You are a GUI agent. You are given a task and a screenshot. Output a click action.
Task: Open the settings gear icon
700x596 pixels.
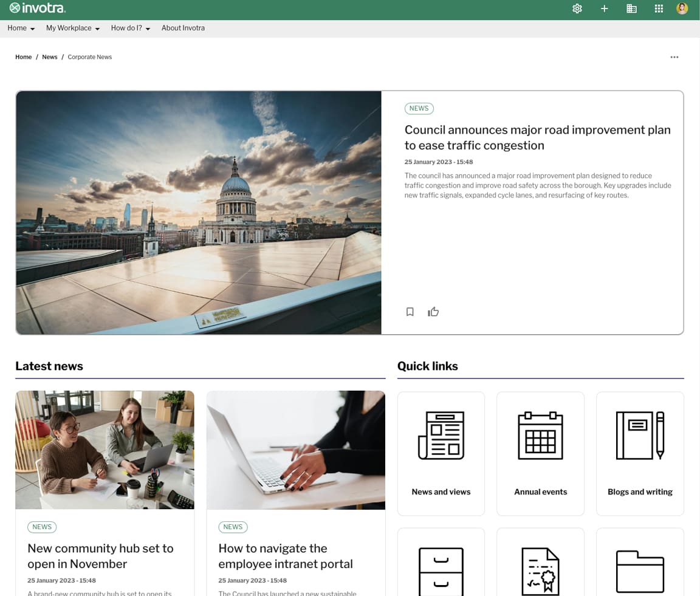pyautogui.click(x=577, y=9)
